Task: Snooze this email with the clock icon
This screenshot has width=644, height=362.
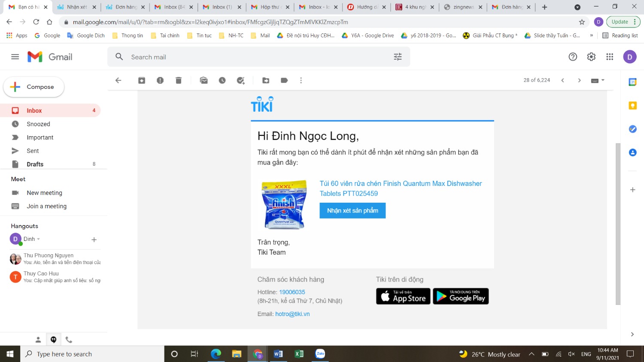Action: pos(222,80)
